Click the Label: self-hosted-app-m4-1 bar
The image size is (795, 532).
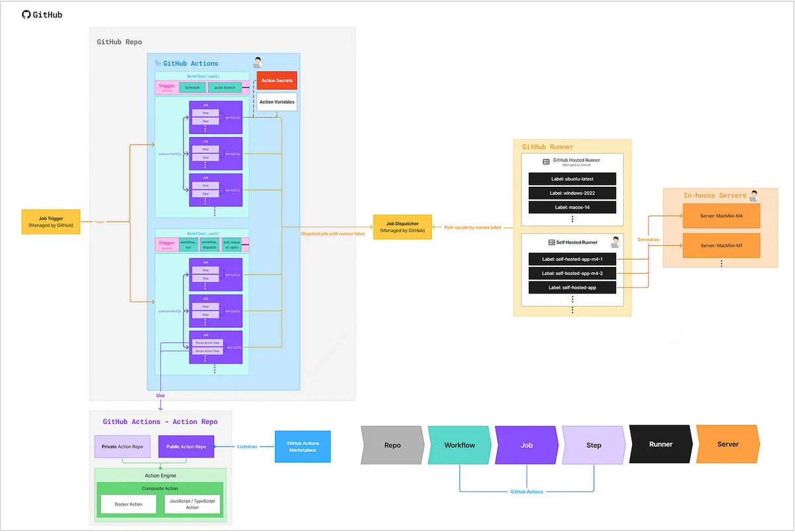tap(572, 259)
